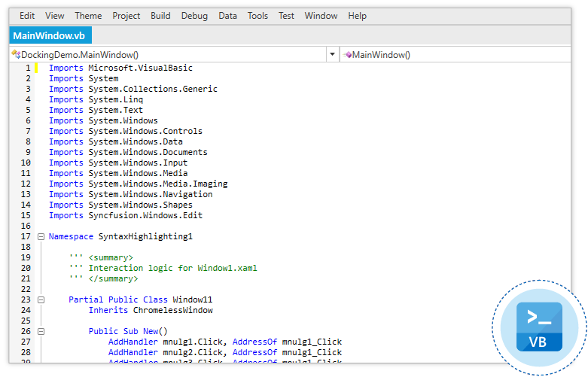Click class icon beside DockingDemo.MainWindow()
Viewport: 588px width, 377px height.
pos(16,55)
